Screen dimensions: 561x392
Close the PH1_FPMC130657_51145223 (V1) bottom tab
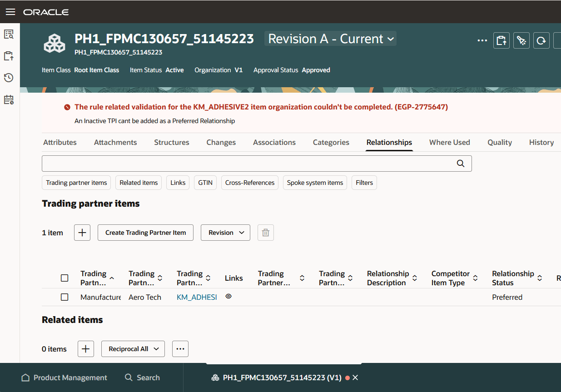pyautogui.click(x=355, y=377)
